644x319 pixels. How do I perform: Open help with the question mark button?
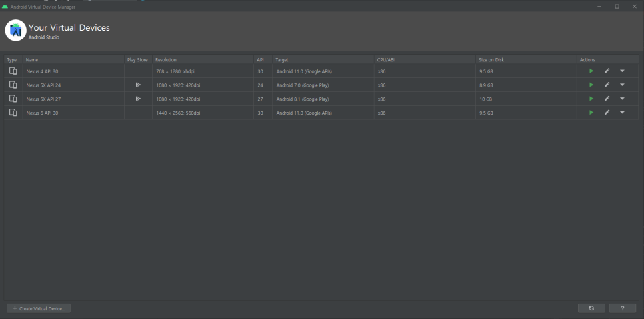[622, 308]
